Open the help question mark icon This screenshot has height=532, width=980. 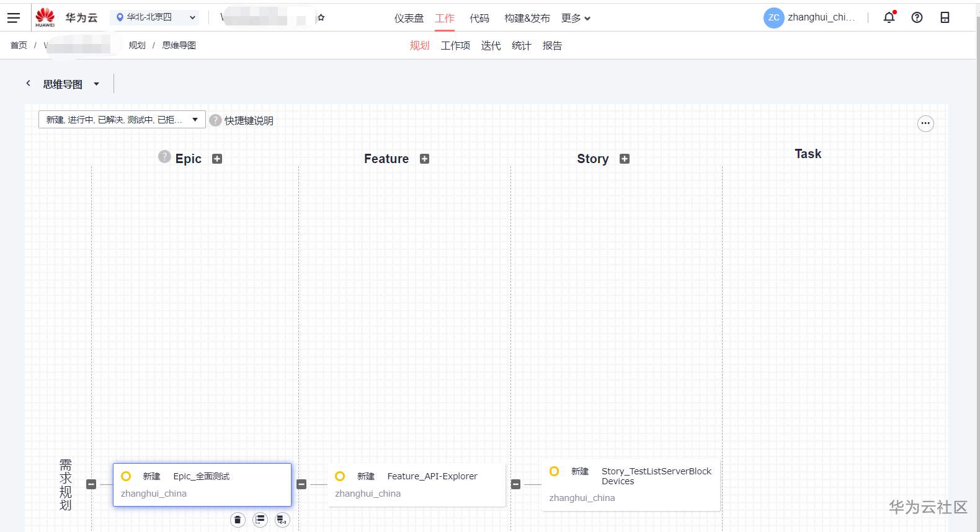[x=917, y=17]
